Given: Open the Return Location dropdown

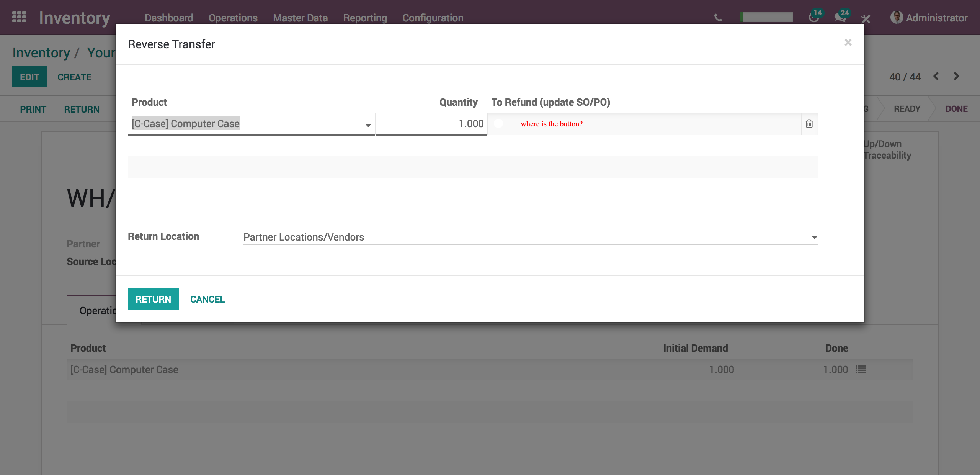Looking at the screenshot, I should [x=814, y=237].
